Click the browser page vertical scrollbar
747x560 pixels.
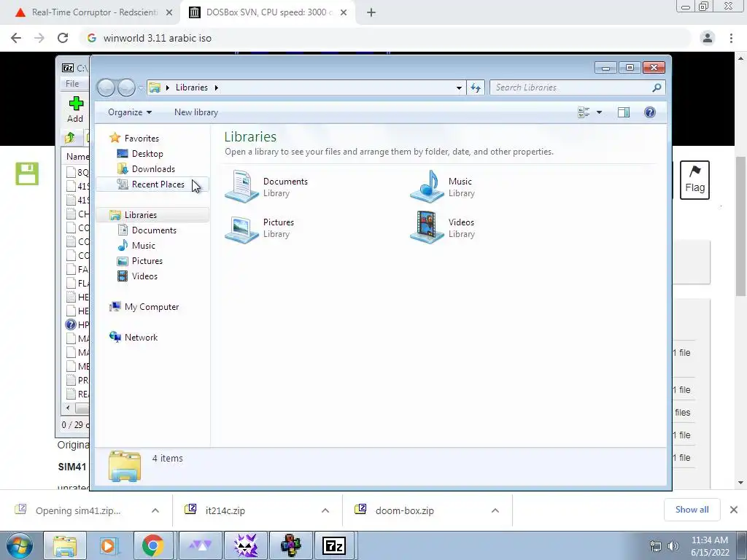coord(740,226)
